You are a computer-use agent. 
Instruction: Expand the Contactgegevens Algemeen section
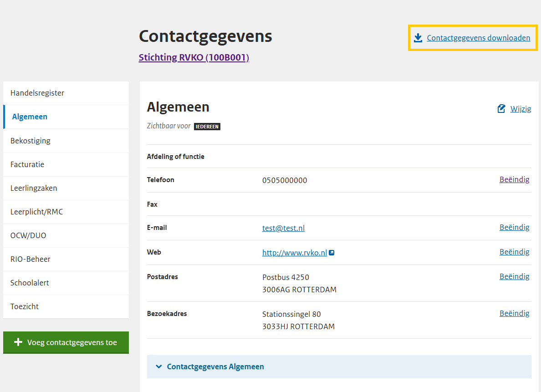(215, 367)
